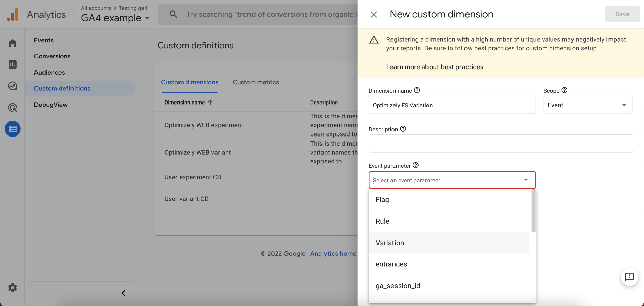Switch to the Custom metrics tab
This screenshot has height=306, width=644.
point(256,82)
